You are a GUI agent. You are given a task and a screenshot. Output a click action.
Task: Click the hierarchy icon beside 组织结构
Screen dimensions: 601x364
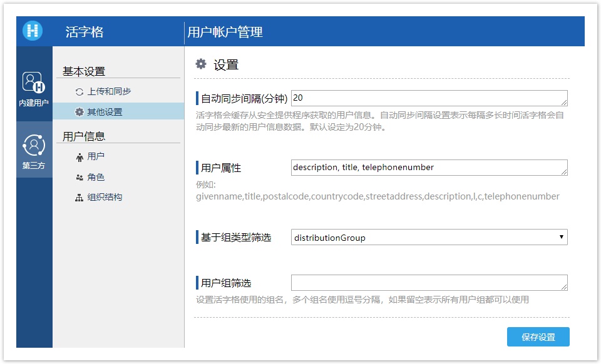80,198
